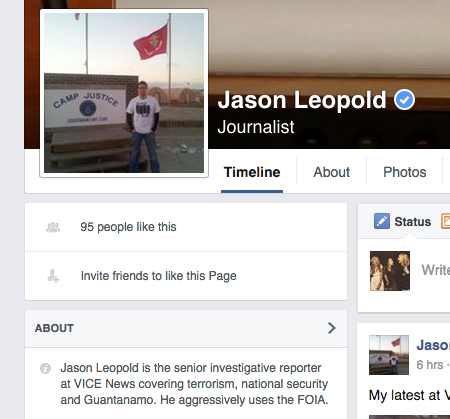The width and height of the screenshot is (450, 419).
Task: Open the Photos tab
Action: 405,172
